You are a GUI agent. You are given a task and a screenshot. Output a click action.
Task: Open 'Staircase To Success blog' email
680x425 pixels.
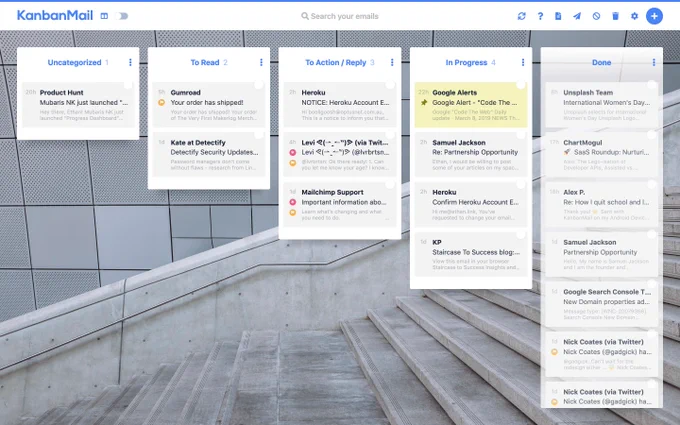click(471, 254)
